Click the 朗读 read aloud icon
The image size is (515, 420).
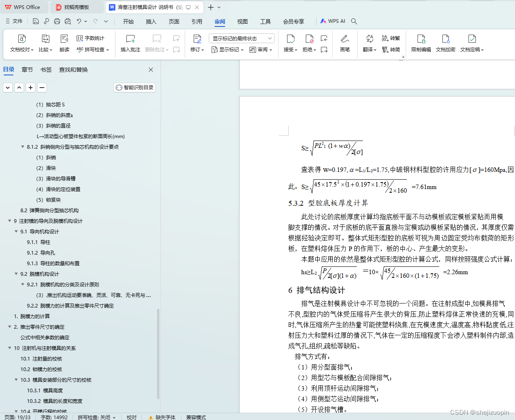click(x=64, y=44)
